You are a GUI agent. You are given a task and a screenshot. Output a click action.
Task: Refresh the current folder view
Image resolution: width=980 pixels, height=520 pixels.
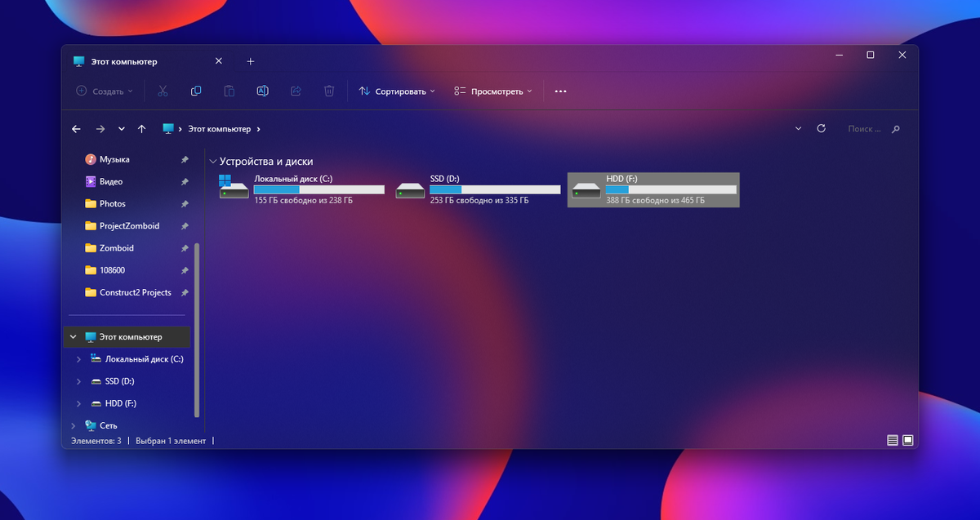(821, 128)
